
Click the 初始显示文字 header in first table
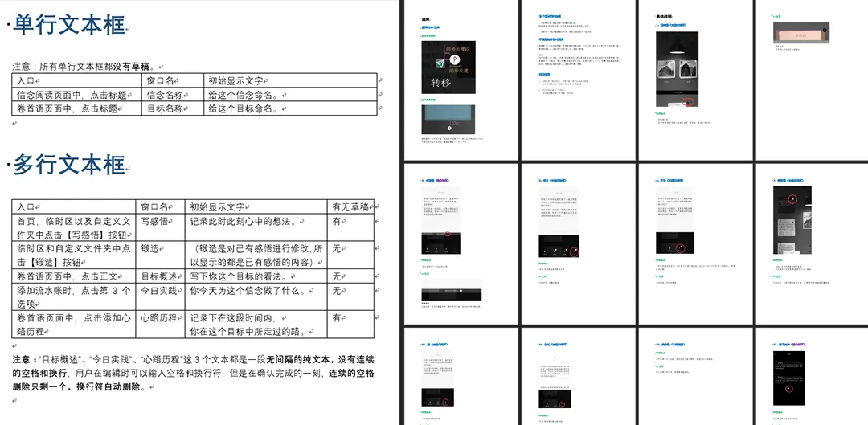(x=236, y=80)
